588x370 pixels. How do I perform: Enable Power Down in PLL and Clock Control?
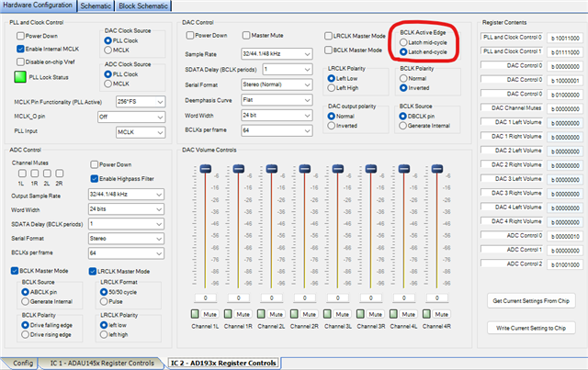[20, 36]
